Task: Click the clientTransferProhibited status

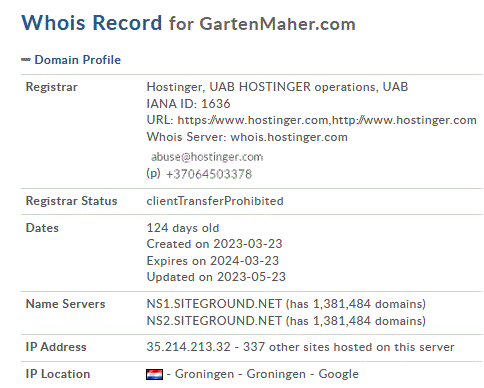Action: [x=215, y=201]
